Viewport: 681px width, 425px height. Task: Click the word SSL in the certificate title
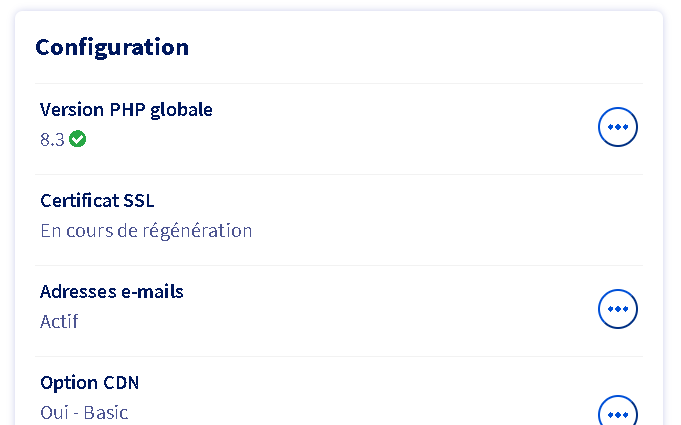137,200
